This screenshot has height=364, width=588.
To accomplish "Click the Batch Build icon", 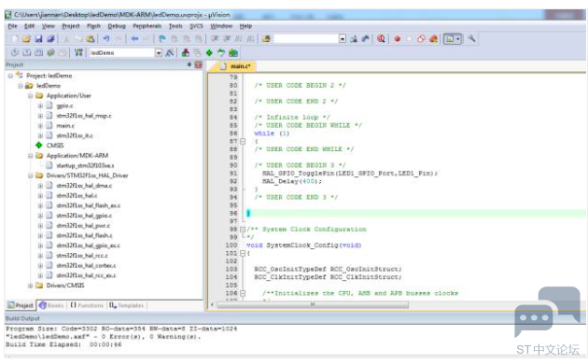I will point(50,53).
